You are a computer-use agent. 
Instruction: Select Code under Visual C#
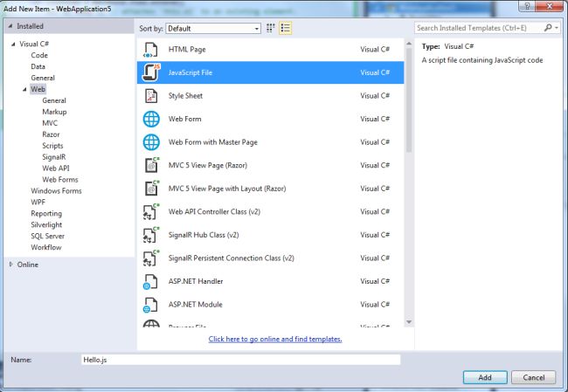click(x=39, y=55)
